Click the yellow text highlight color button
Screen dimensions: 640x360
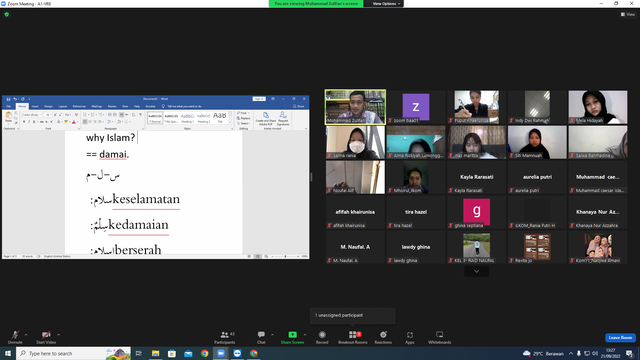(x=66, y=122)
